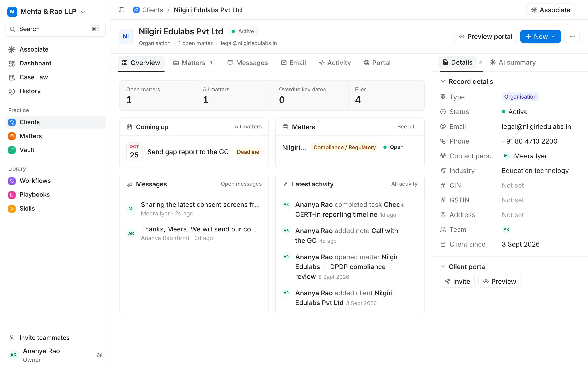Viewport: 588px width, 368px height.
Task: Open the Activity tab
Action: click(335, 63)
